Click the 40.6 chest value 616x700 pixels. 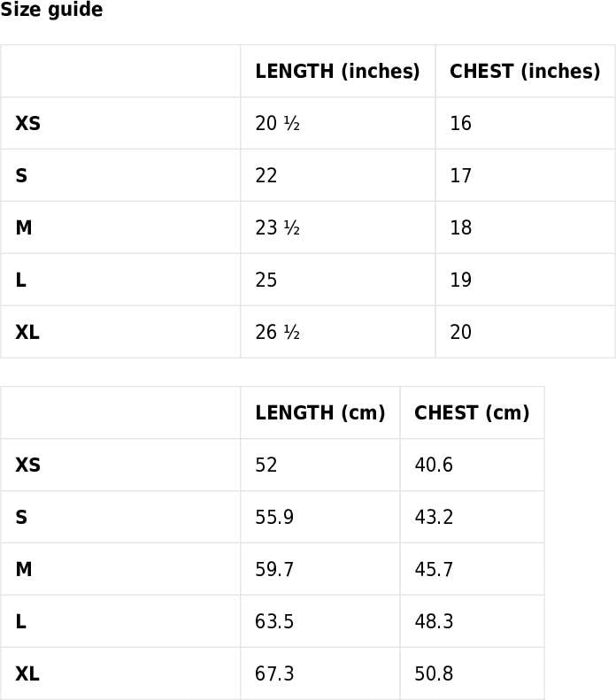434,465
